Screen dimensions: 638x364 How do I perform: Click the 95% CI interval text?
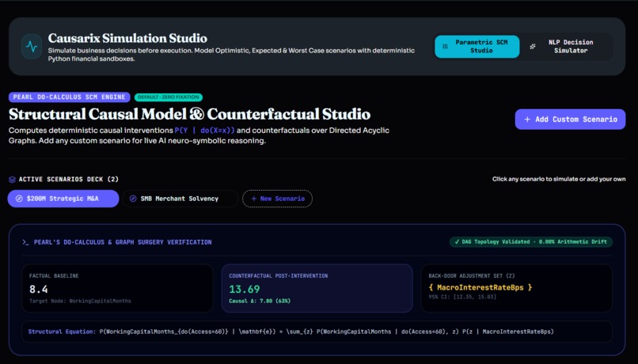coord(462,297)
